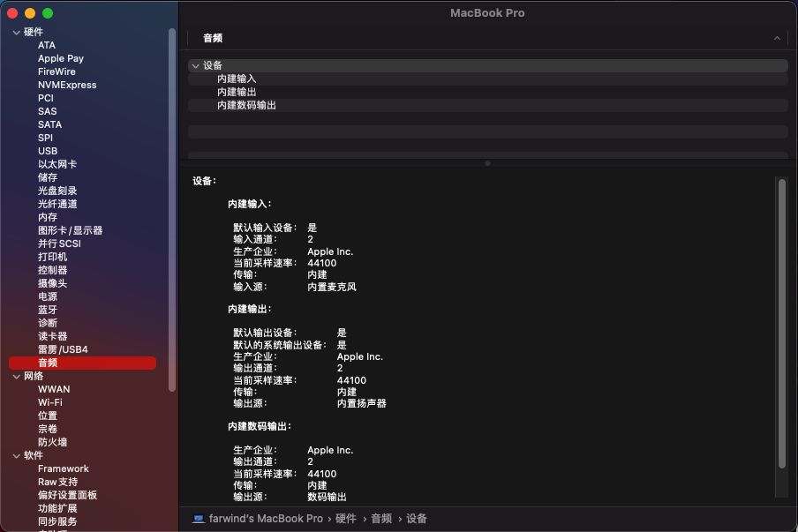The height and width of the screenshot is (532, 798).
Task: Open 图形卡/显示器 in the sidebar
Action: (70, 230)
